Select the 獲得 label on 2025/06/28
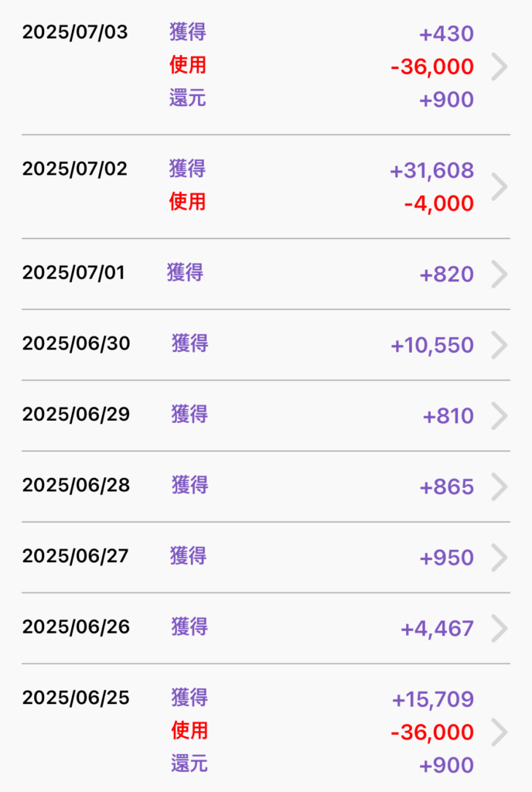532x792 pixels. 189,486
